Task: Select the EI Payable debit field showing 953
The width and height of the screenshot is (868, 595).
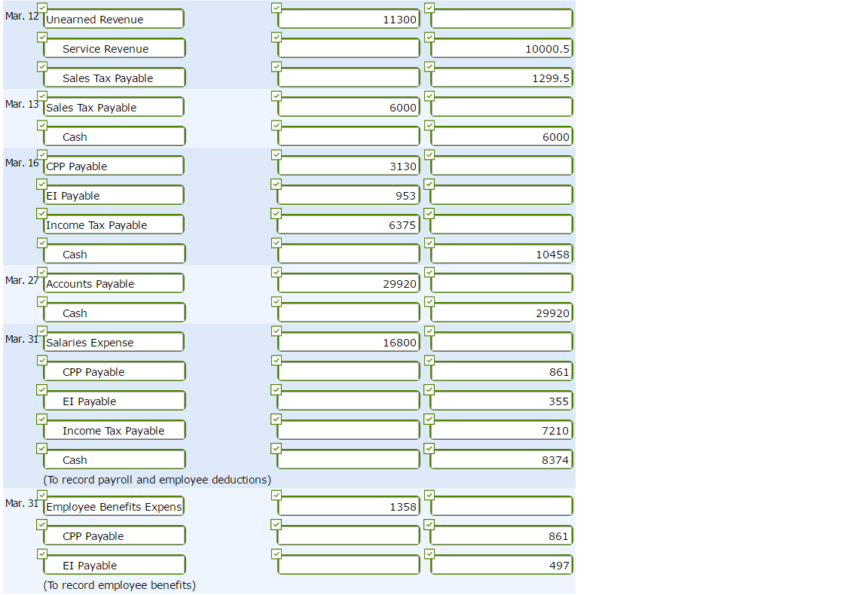Action: pyautogui.click(x=348, y=196)
